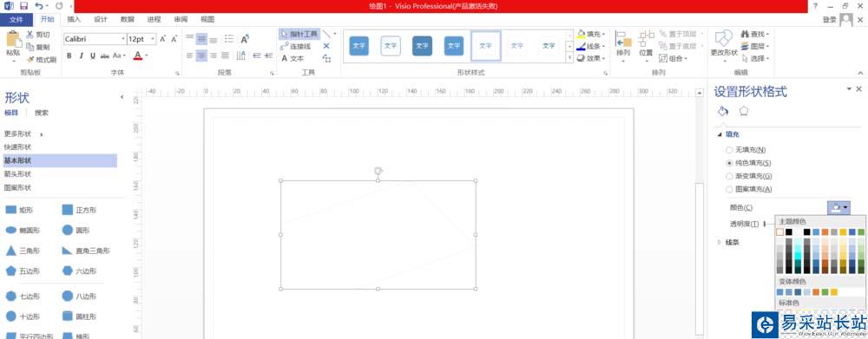
Task: Click the Cut (剪切) scissors icon
Action: point(30,35)
